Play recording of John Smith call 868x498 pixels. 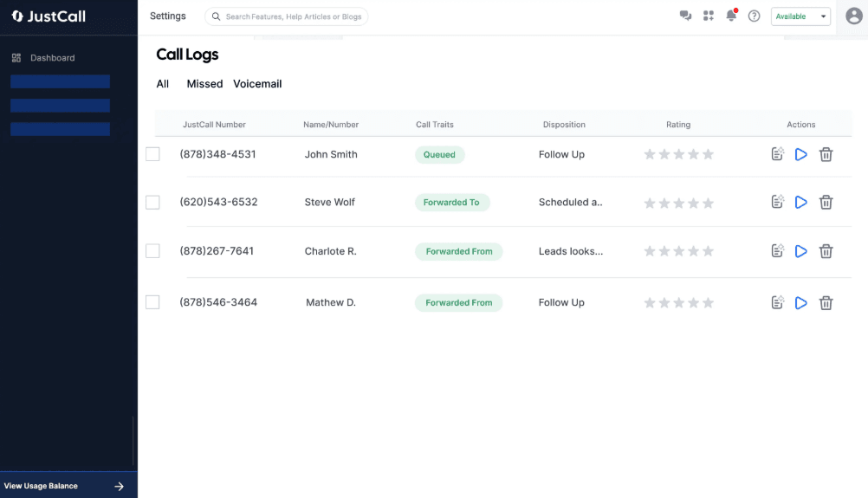(801, 154)
